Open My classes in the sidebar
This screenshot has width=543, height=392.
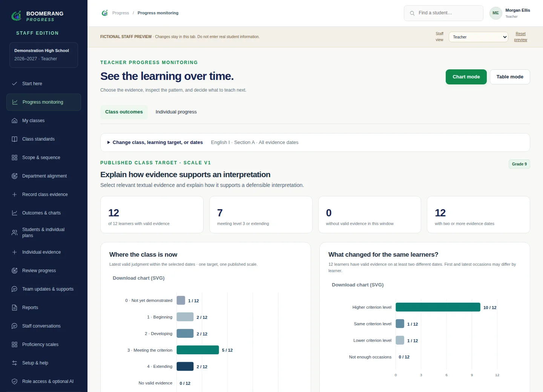pos(44,121)
